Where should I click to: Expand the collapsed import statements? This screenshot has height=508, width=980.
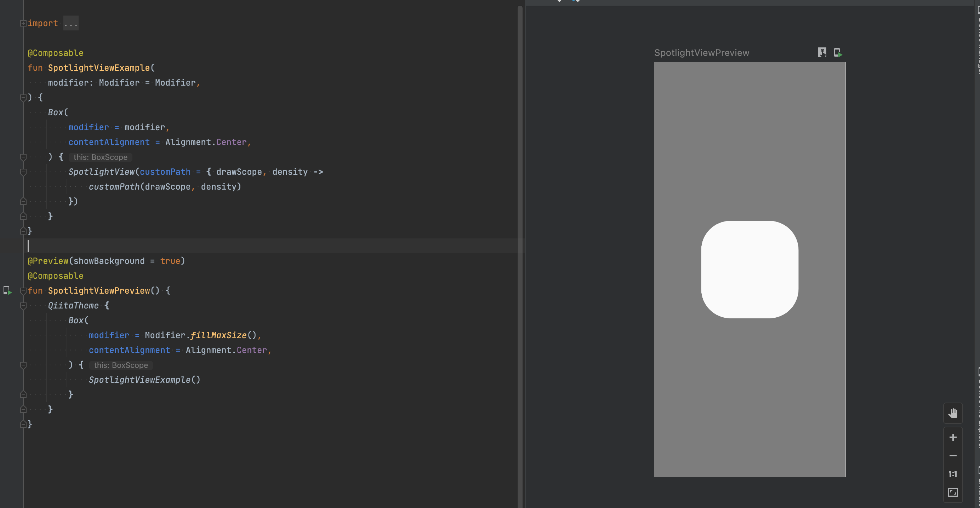click(23, 23)
